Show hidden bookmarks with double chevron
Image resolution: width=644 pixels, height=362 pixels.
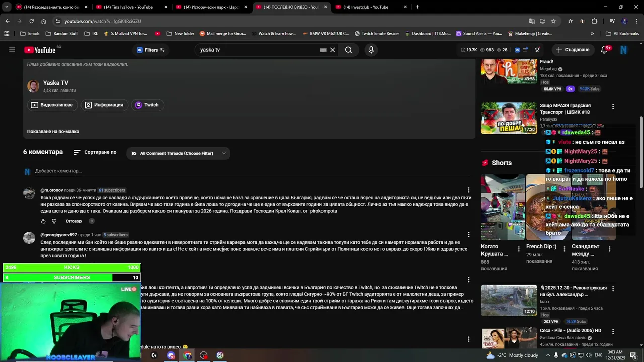tap(592, 34)
